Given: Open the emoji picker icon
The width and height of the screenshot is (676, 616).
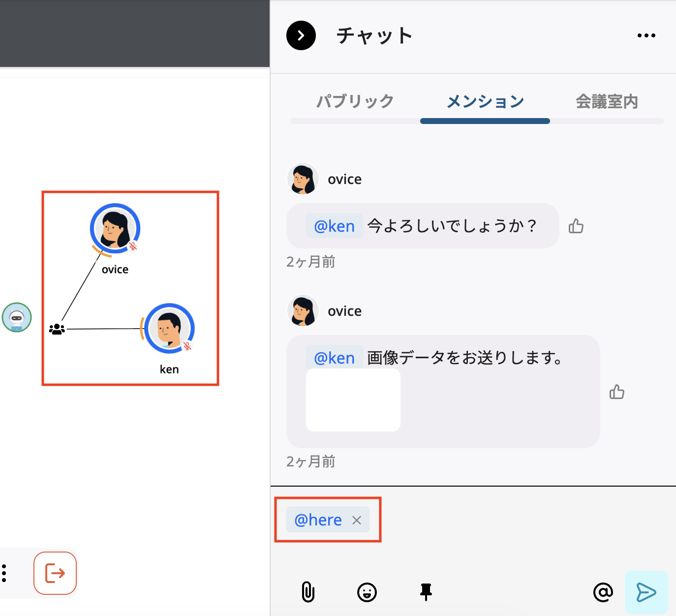Looking at the screenshot, I should tap(367, 592).
